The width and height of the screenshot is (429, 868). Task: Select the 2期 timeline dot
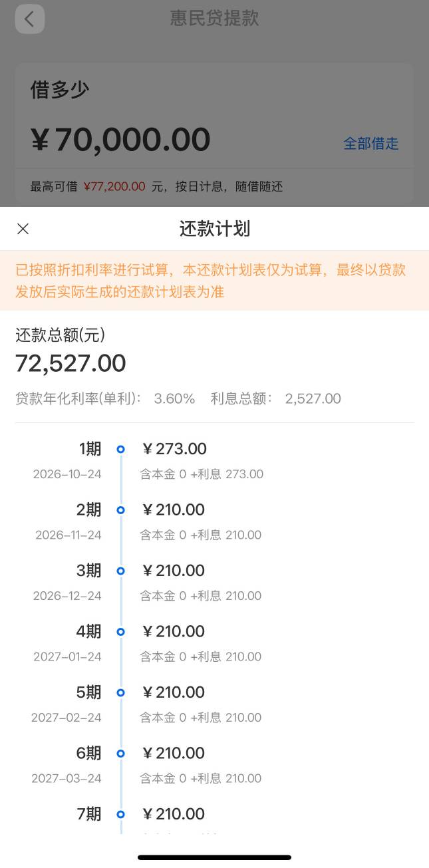(x=120, y=510)
